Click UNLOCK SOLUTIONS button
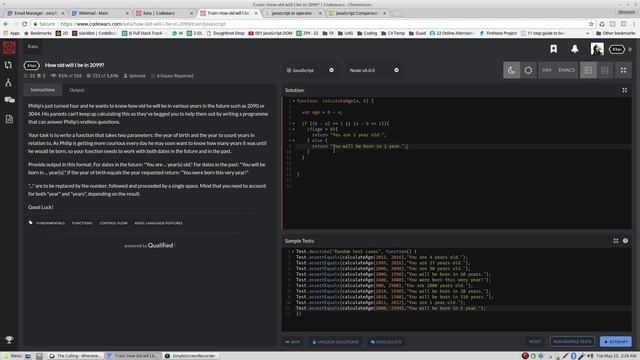 [x=336, y=342]
